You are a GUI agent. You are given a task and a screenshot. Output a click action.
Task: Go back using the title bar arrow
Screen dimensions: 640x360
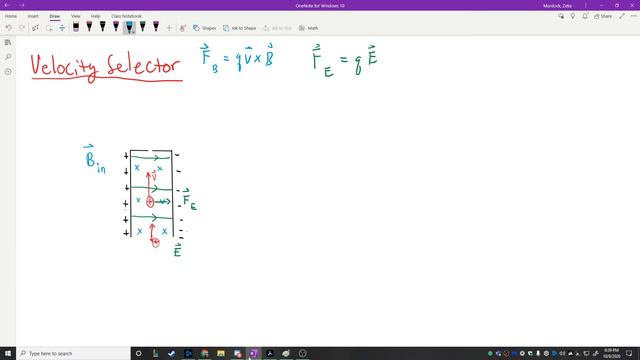click(x=7, y=5)
